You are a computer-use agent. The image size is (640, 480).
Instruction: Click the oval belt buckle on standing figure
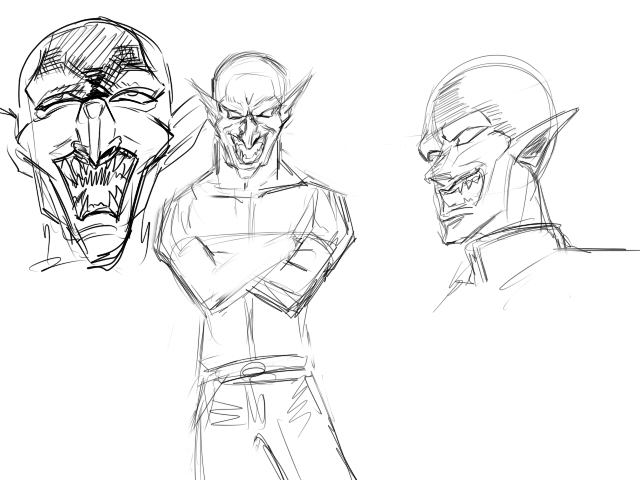coord(253,371)
